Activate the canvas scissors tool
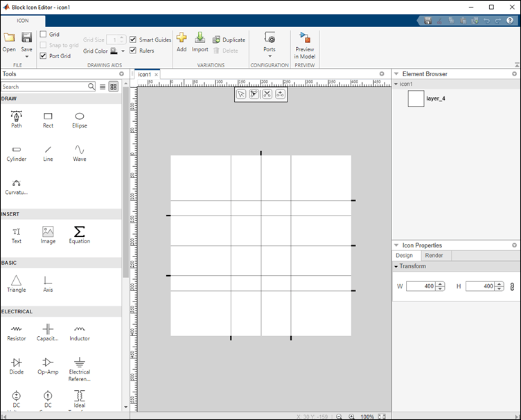The image size is (521, 420). click(x=267, y=94)
